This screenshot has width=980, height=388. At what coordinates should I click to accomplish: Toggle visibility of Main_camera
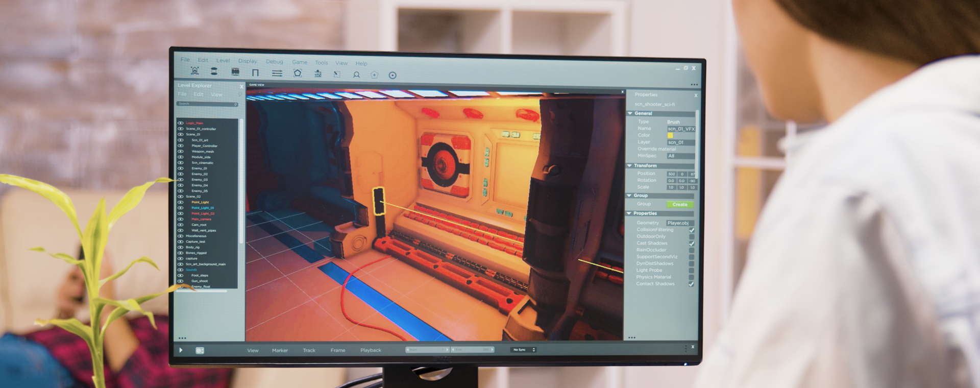click(180, 219)
